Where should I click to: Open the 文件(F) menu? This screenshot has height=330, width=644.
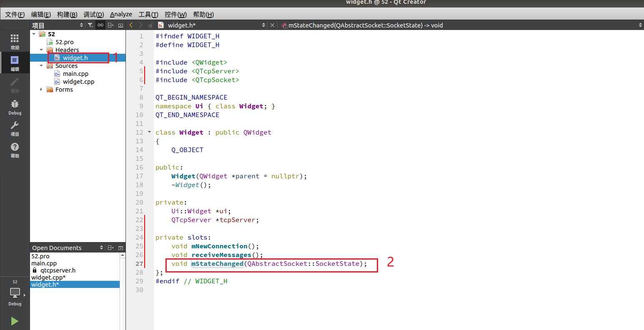(15, 15)
